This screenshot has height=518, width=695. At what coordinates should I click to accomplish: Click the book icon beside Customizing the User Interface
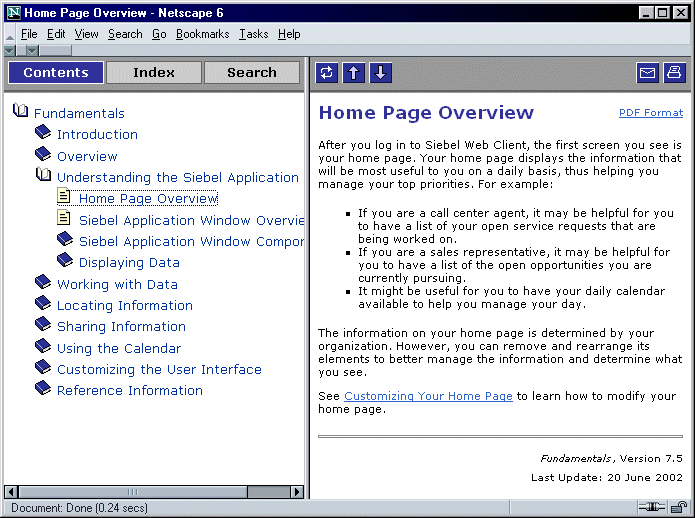click(43, 366)
